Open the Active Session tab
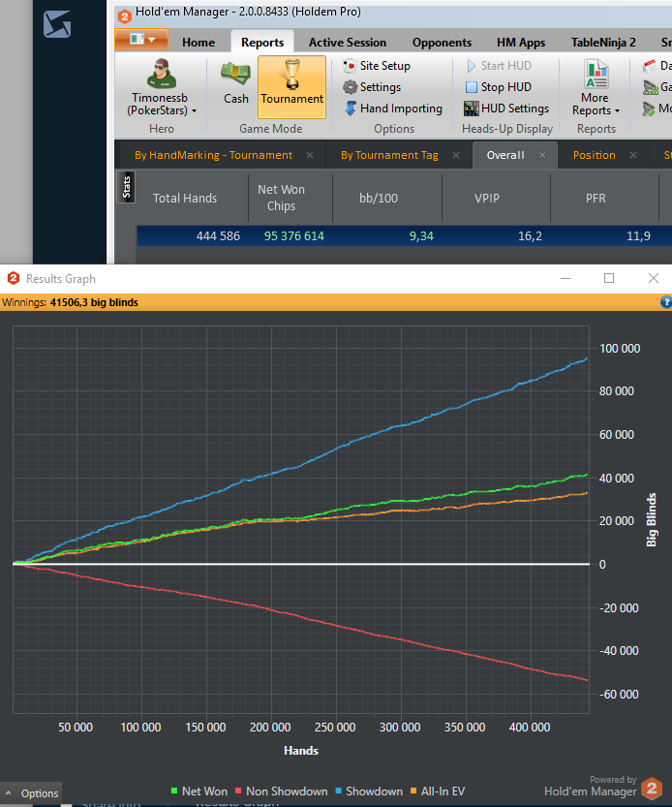Viewport: 672px width, 807px height. click(x=348, y=43)
